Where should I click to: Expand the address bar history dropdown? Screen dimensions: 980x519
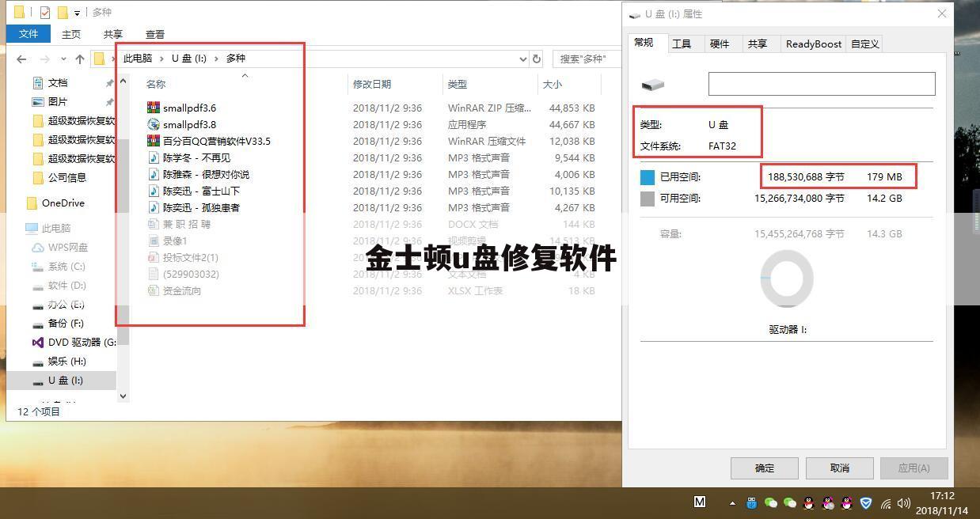522,59
